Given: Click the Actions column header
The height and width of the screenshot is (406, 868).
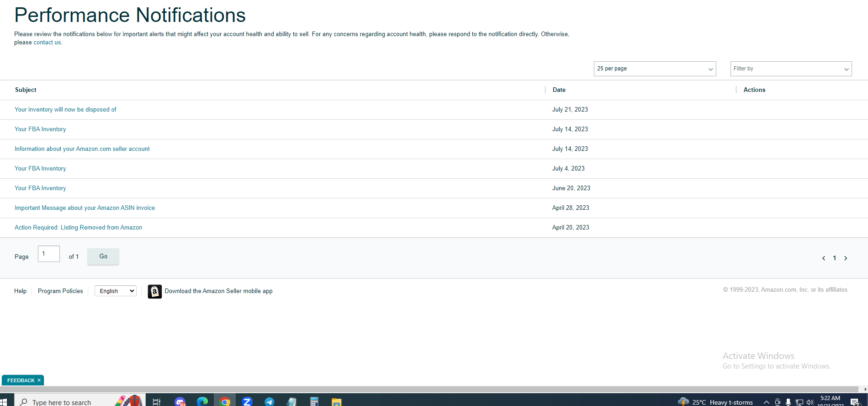Looking at the screenshot, I should tap(754, 90).
